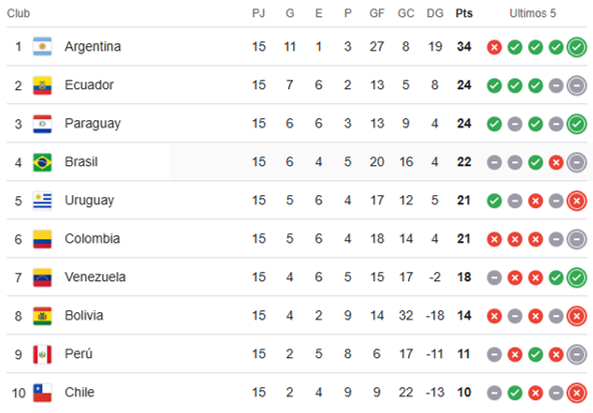Click Argentina's latest match win icon
This screenshot has height=413, width=593.
pyautogui.click(x=577, y=47)
